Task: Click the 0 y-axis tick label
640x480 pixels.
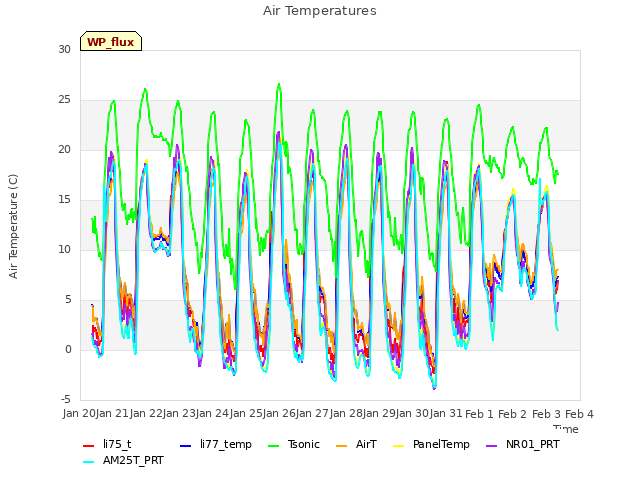Action: pos(68,349)
